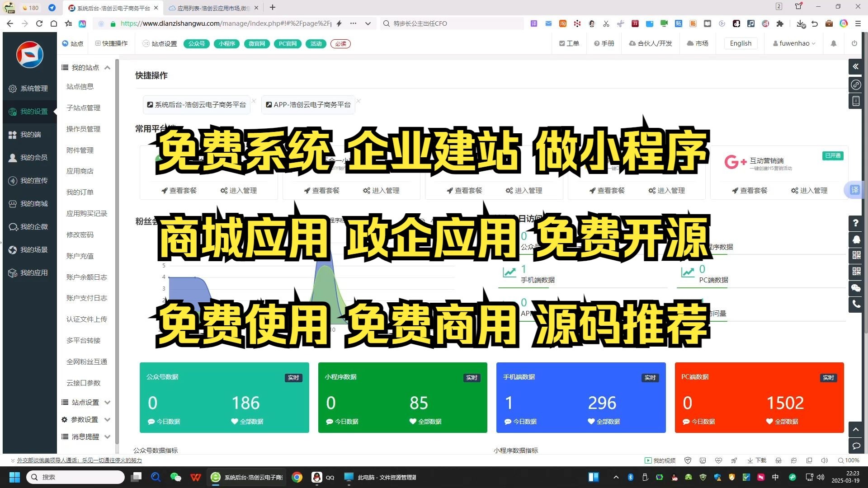Viewport: 868px width, 488px height.
Task: Open 账户充值 in the submenu
Action: click(80, 256)
